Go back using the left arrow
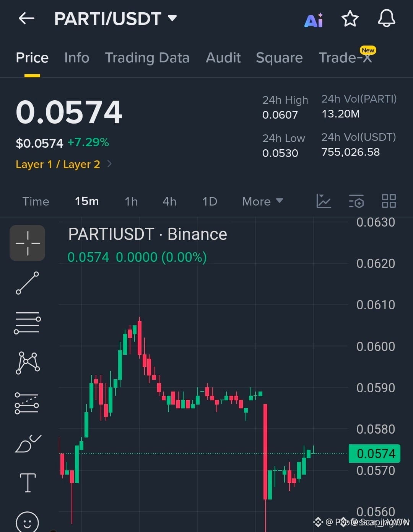The width and height of the screenshot is (413, 532). pos(26,18)
